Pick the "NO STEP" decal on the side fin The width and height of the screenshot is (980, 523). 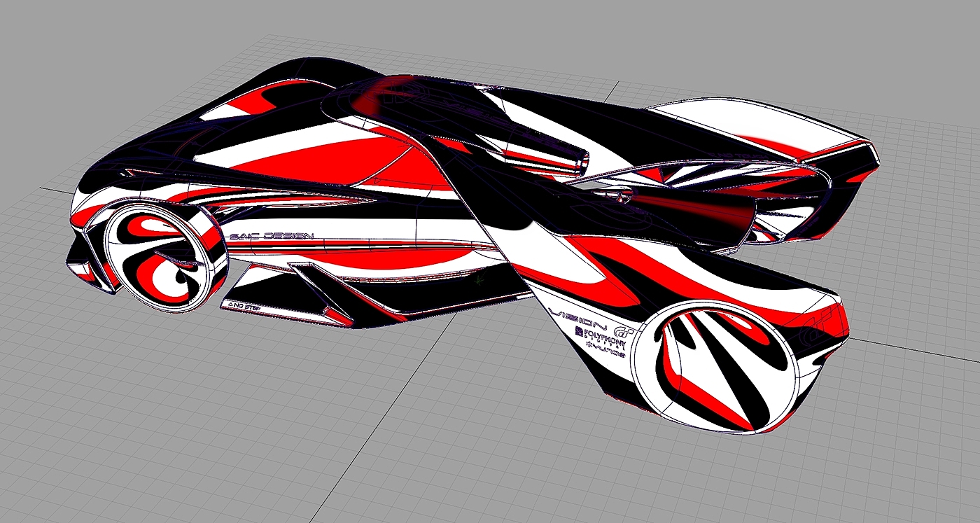pos(243,305)
